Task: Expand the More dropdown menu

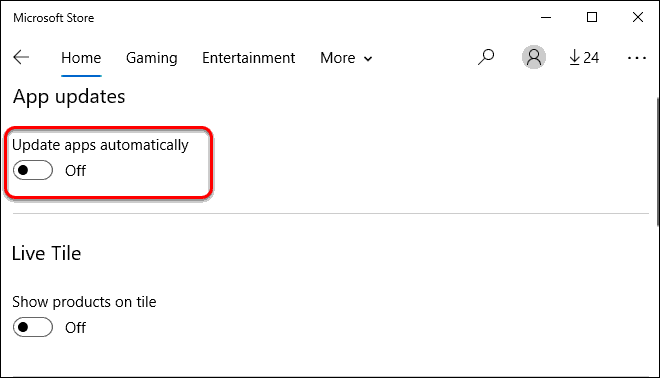Action: [x=346, y=58]
